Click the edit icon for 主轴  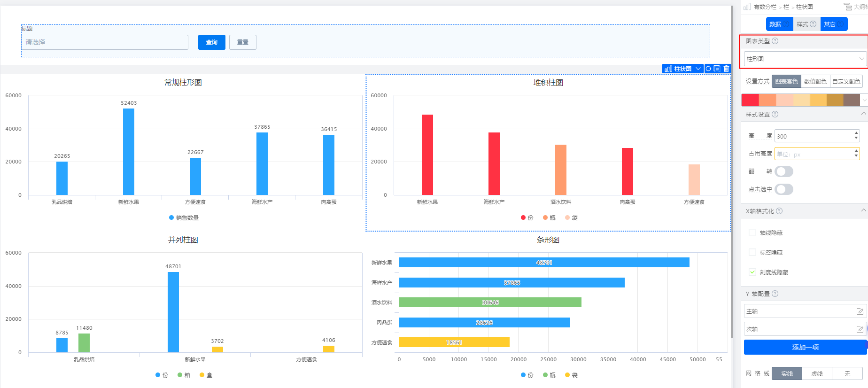pos(860,311)
